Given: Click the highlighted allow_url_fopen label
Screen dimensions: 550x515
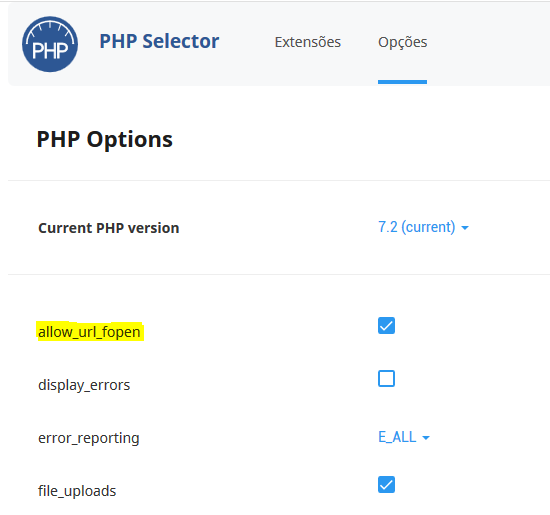Looking at the screenshot, I should 89,332.
